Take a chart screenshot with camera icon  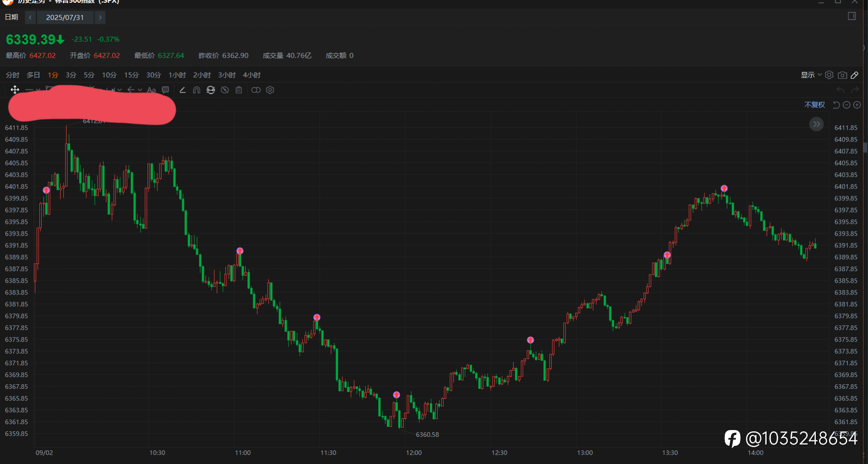842,75
